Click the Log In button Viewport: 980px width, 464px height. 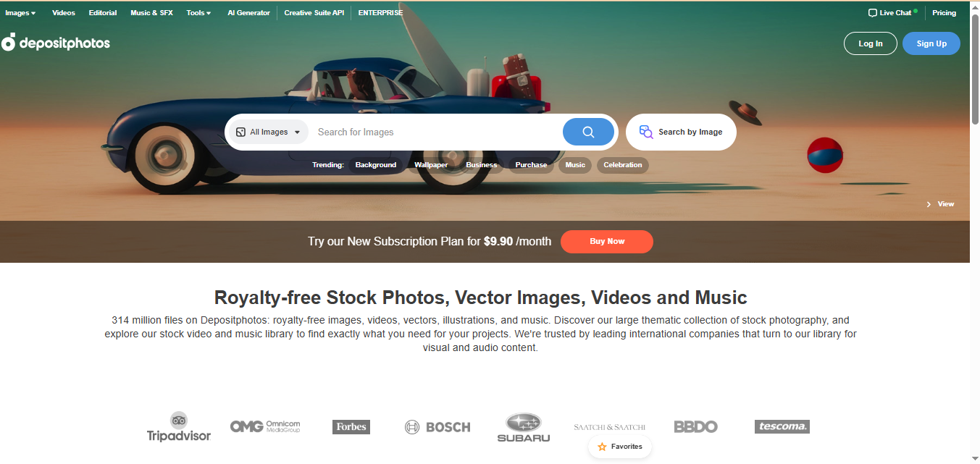pos(871,43)
